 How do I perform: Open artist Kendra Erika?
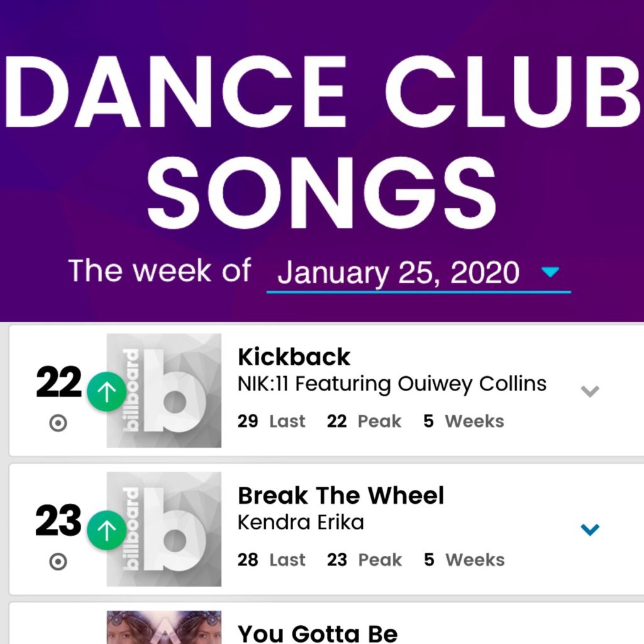pyautogui.click(x=301, y=523)
